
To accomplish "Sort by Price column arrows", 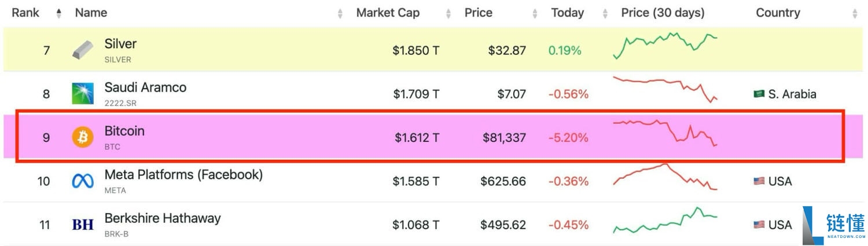I will (535, 13).
